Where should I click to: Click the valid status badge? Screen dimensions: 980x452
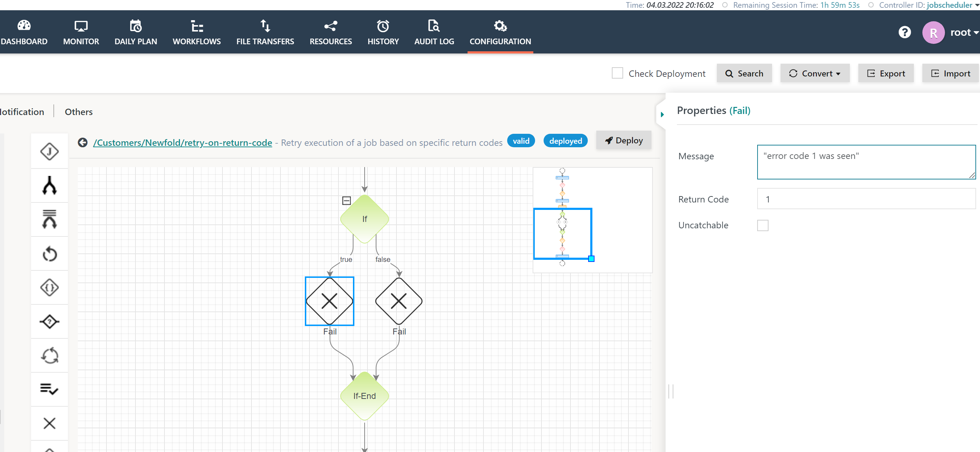coord(521,141)
